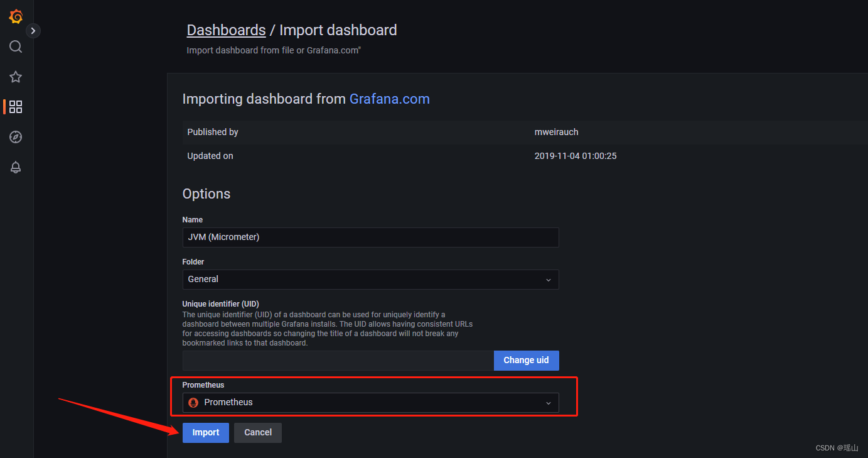Click the Published by row label
The width and height of the screenshot is (868, 458).
pyautogui.click(x=213, y=132)
